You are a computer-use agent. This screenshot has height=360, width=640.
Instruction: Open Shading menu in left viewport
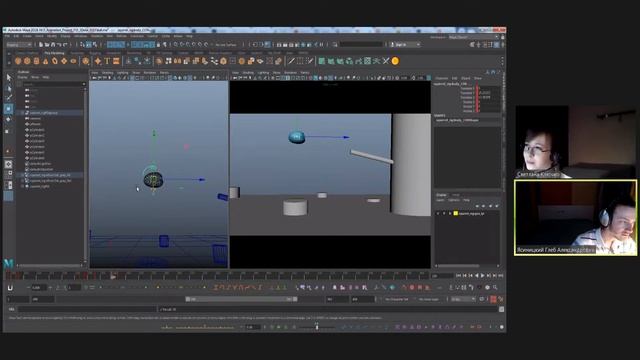(107, 73)
